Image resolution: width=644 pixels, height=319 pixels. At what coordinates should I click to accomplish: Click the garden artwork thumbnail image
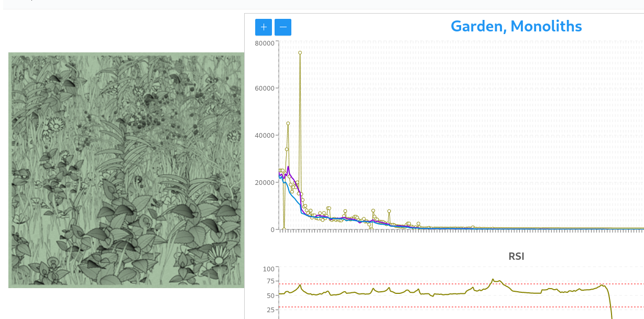126,170
